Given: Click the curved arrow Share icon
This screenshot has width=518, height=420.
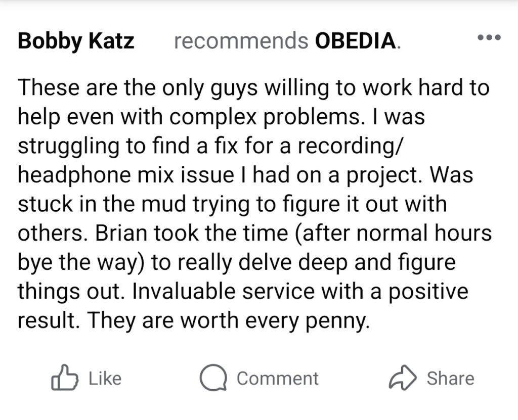Looking at the screenshot, I should 402,378.
